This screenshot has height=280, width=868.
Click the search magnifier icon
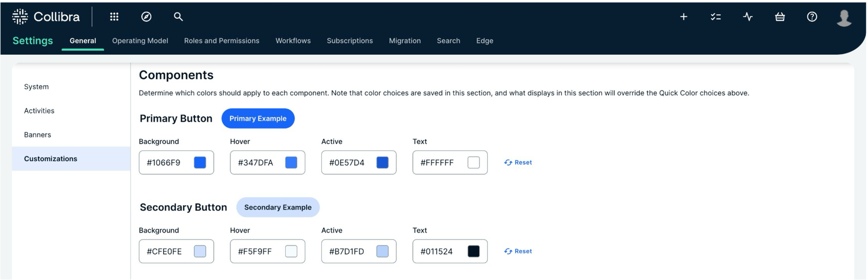178,16
